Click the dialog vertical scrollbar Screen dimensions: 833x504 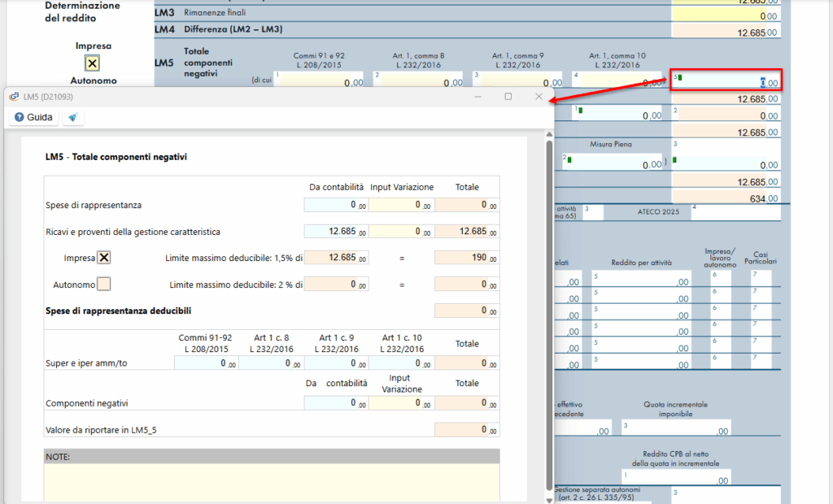(x=549, y=309)
